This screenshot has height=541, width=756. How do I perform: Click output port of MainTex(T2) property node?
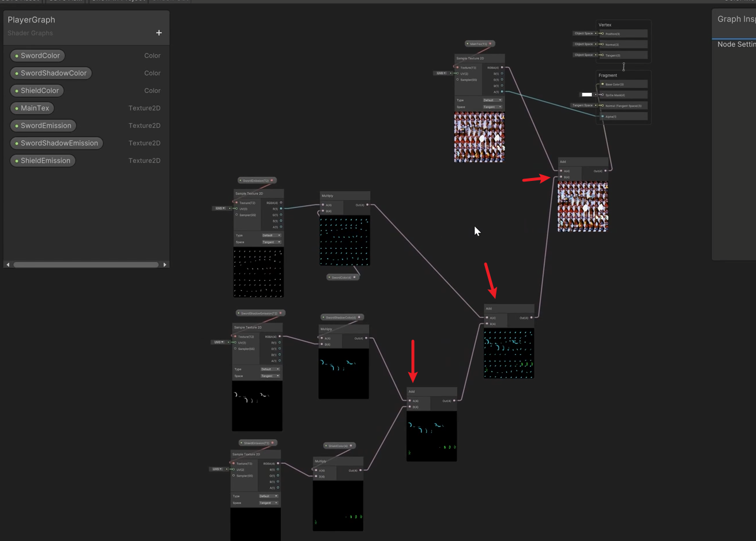(490, 44)
